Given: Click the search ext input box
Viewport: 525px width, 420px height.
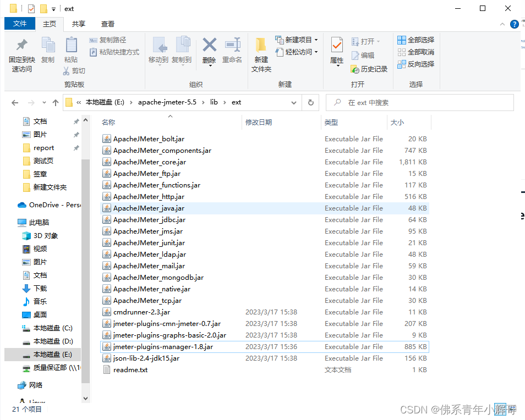Looking at the screenshot, I should [x=420, y=103].
